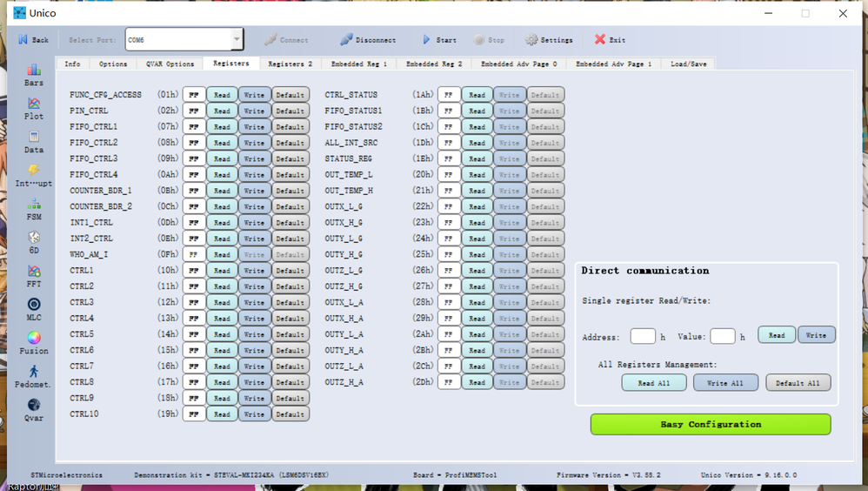Screen dimensions: 868x491
Task: Open the QVAR Options tab
Action: (x=170, y=64)
